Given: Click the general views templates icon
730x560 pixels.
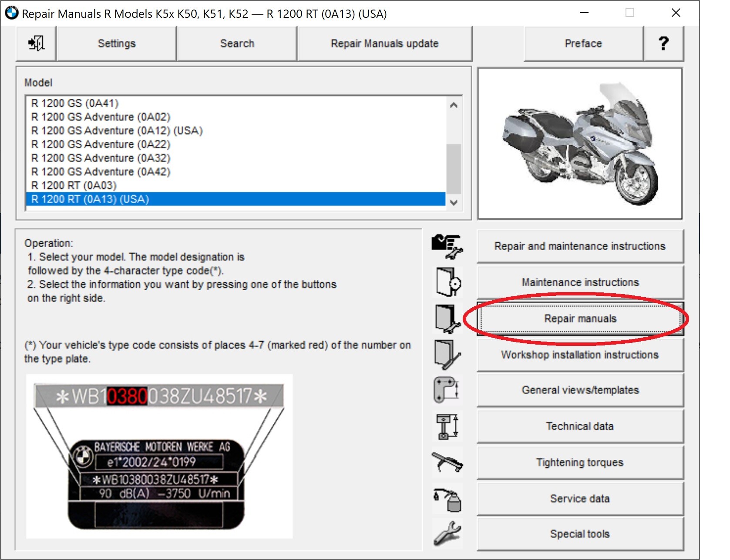Looking at the screenshot, I should click(x=447, y=390).
